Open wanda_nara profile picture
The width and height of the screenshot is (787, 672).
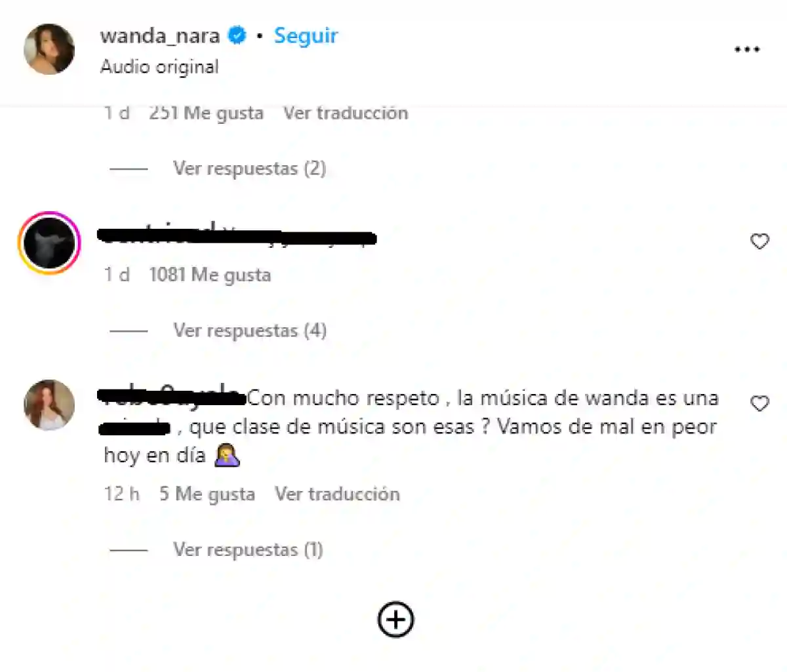click(49, 49)
